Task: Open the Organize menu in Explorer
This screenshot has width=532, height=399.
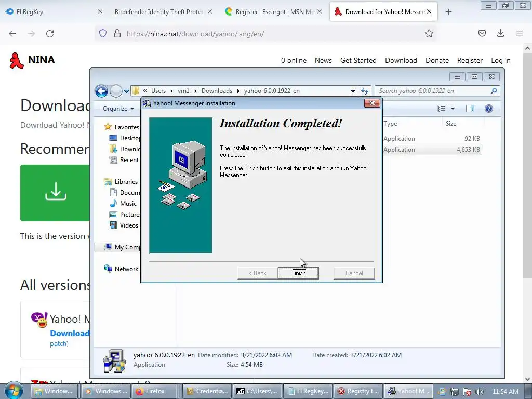Action: click(118, 109)
